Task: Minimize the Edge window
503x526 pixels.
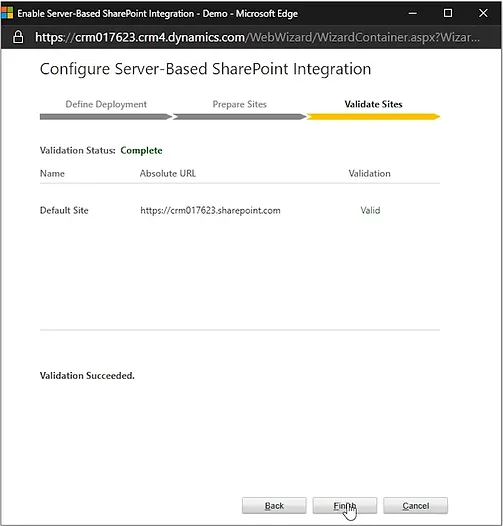Action: [x=412, y=13]
